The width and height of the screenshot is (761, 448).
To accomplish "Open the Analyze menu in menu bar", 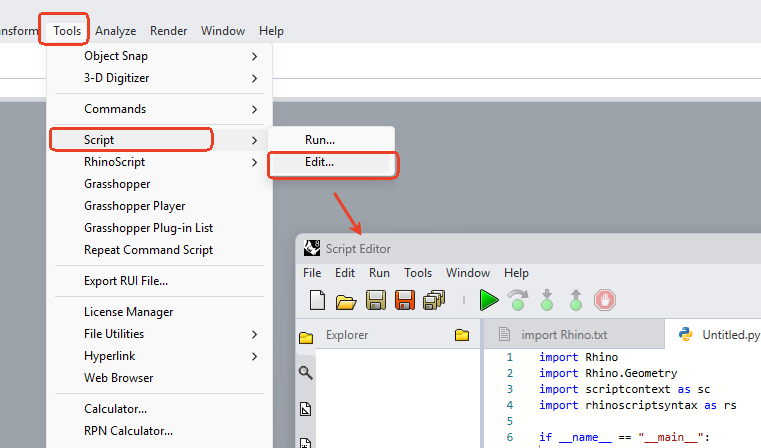I will coord(116,31).
